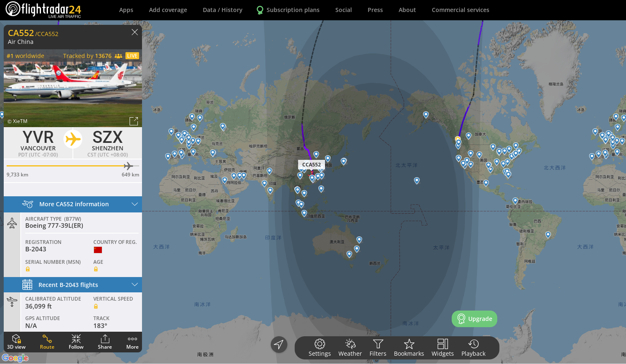Open the Subscription plans menu item

coord(288,10)
